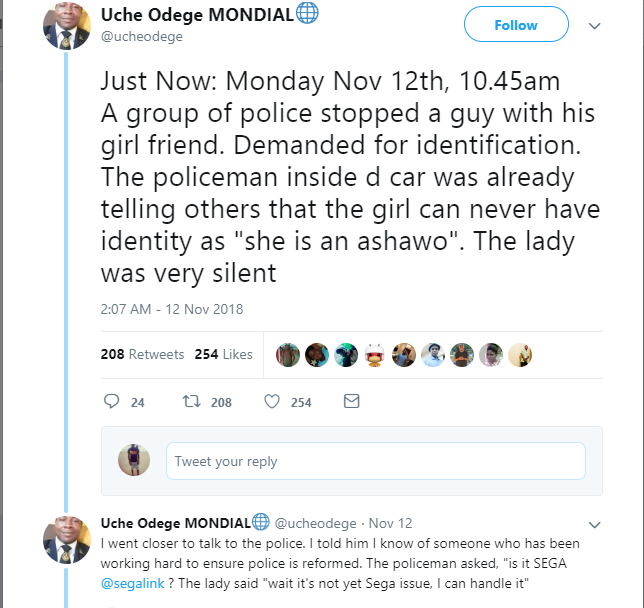Image resolution: width=644 pixels, height=608 pixels.
Task: Retweet this tweet using the retweet icon
Action: pyautogui.click(x=189, y=402)
